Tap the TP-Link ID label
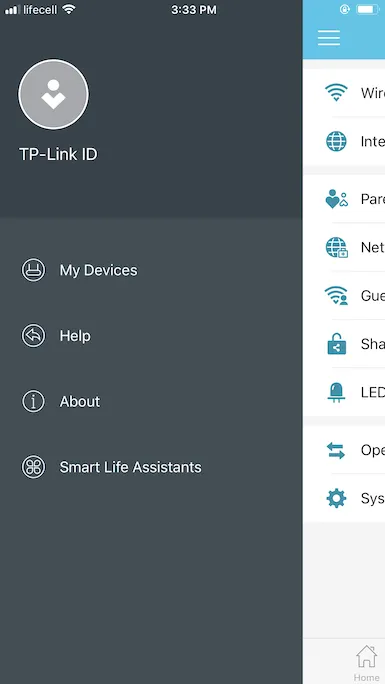The width and height of the screenshot is (385, 684). coord(58,154)
